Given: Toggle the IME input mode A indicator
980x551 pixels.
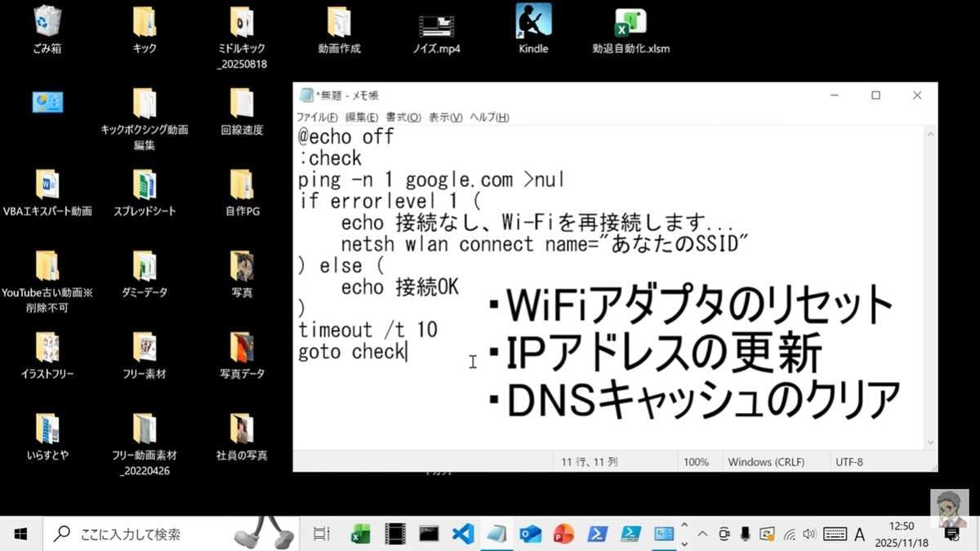Looking at the screenshot, I should (859, 535).
